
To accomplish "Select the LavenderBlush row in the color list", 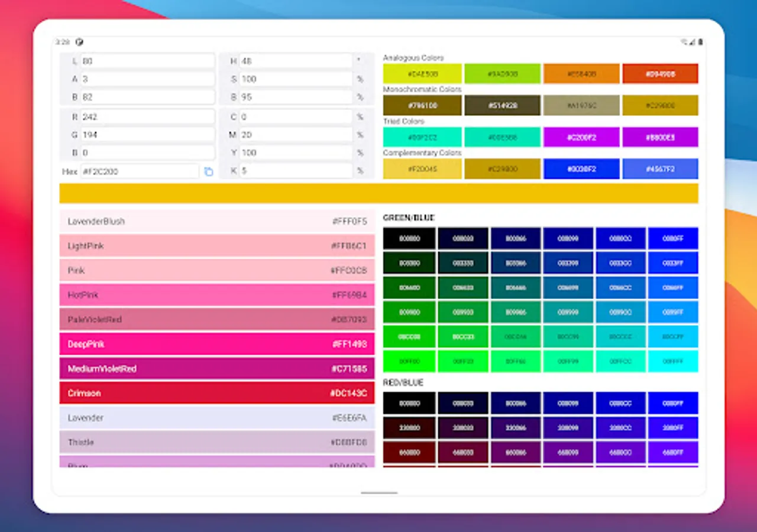I will [x=217, y=221].
